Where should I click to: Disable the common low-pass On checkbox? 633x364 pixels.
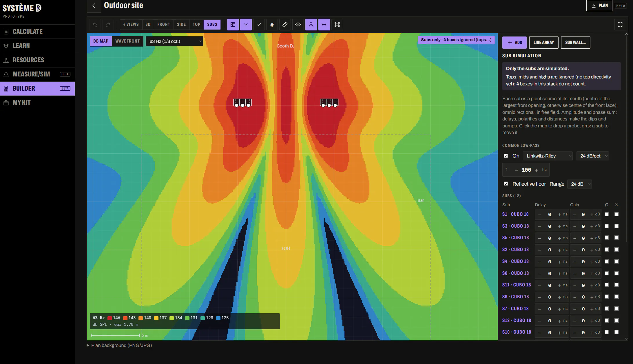coord(506,156)
